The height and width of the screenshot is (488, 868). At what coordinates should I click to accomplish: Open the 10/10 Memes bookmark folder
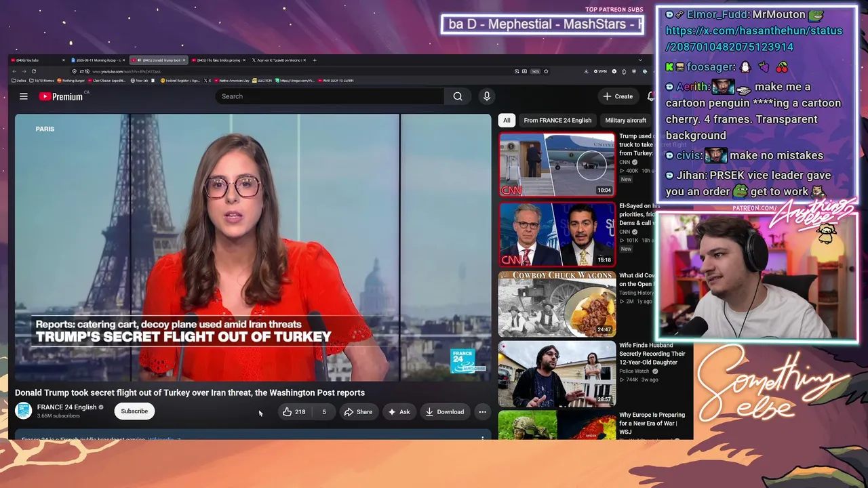click(42, 81)
